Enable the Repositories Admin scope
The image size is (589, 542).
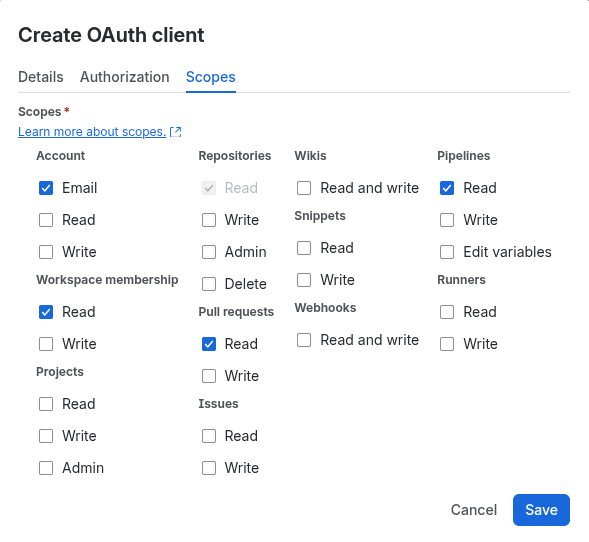tap(209, 252)
